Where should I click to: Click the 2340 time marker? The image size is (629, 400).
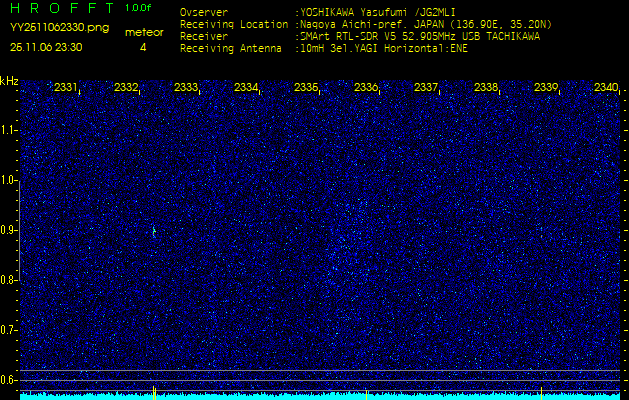(x=606, y=88)
